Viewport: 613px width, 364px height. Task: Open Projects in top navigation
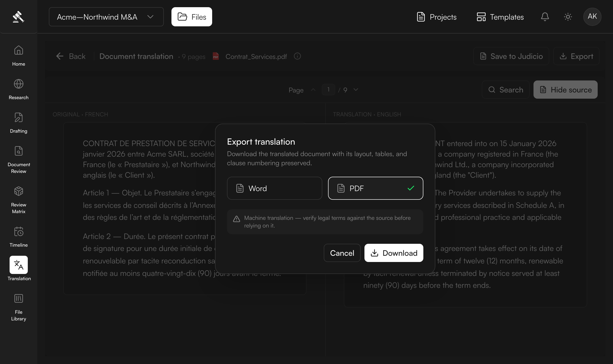pos(437,17)
